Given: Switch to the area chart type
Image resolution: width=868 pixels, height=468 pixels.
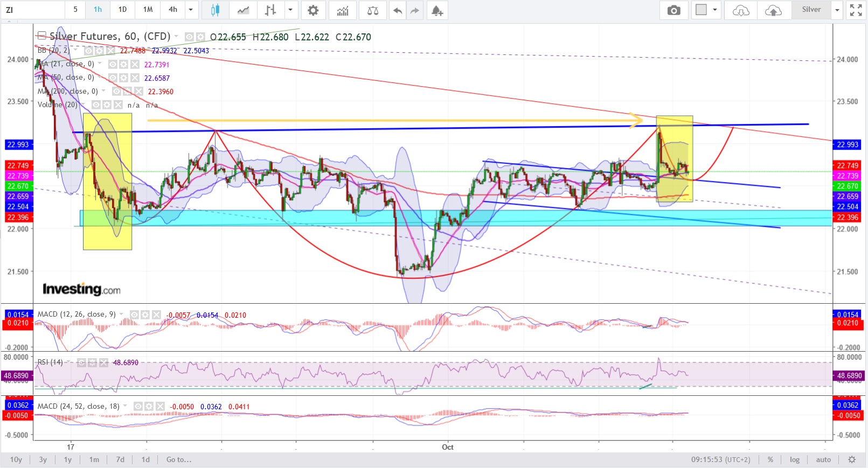Looking at the screenshot, I should [243, 10].
